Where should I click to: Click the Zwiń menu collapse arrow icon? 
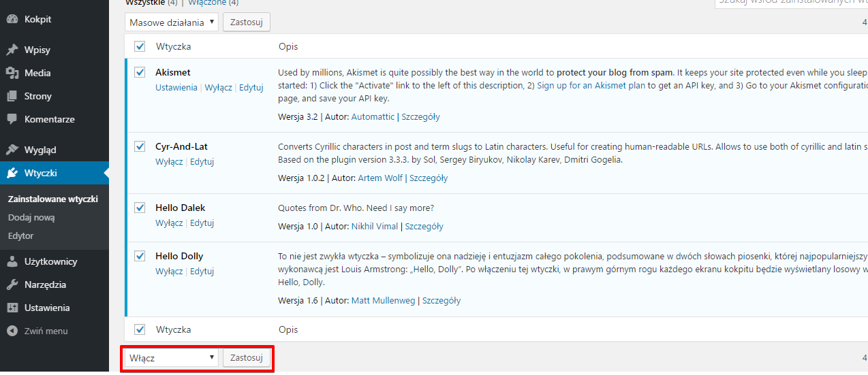point(12,331)
